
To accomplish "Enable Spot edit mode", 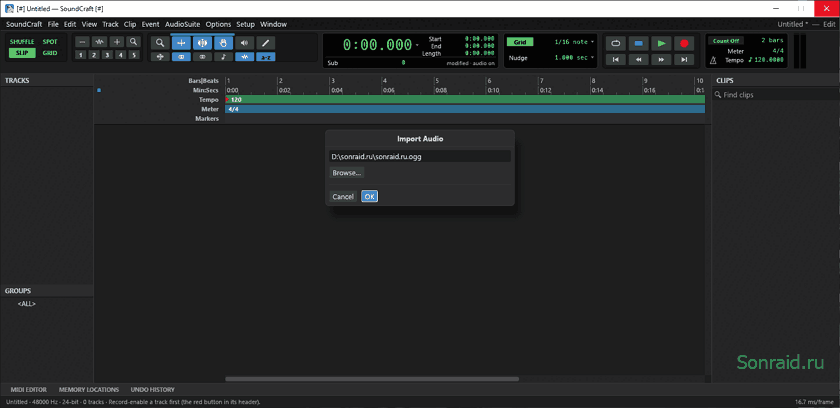I will click(50, 42).
